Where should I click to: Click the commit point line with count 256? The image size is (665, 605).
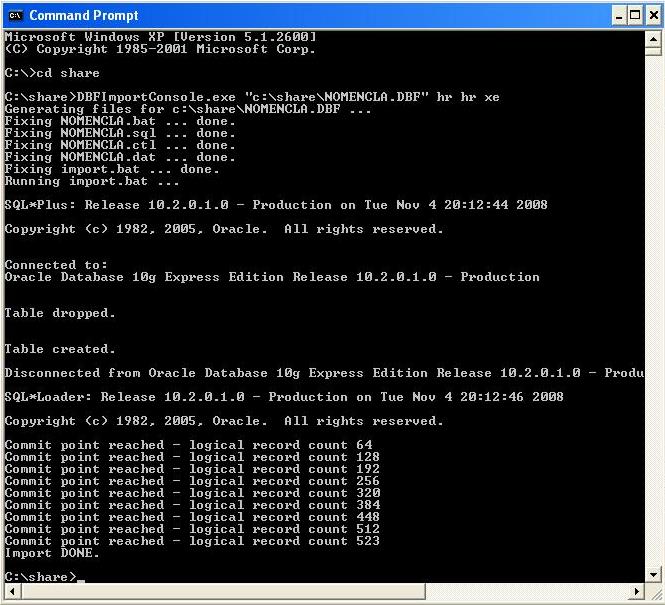(x=192, y=481)
